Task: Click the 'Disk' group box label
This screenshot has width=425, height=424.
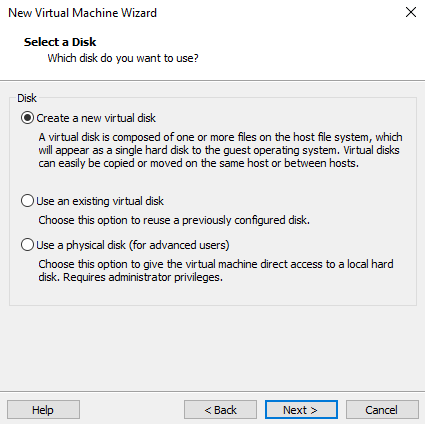Action: tap(27, 98)
